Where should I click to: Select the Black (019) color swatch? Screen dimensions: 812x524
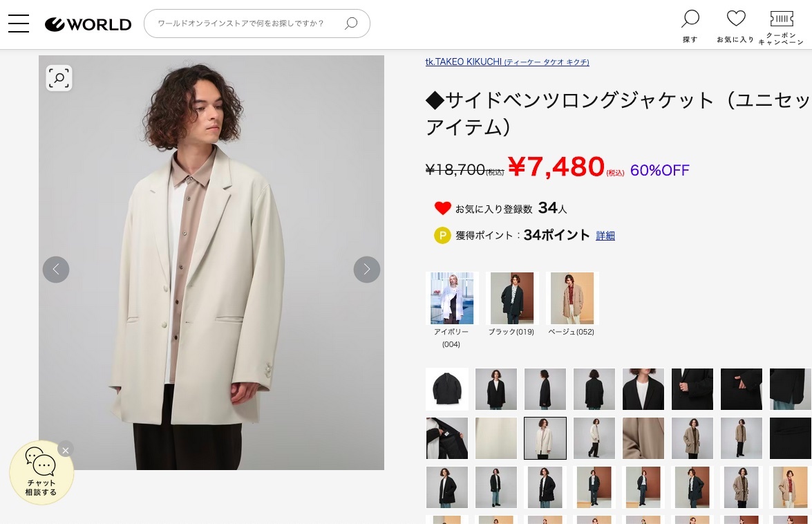click(x=512, y=299)
